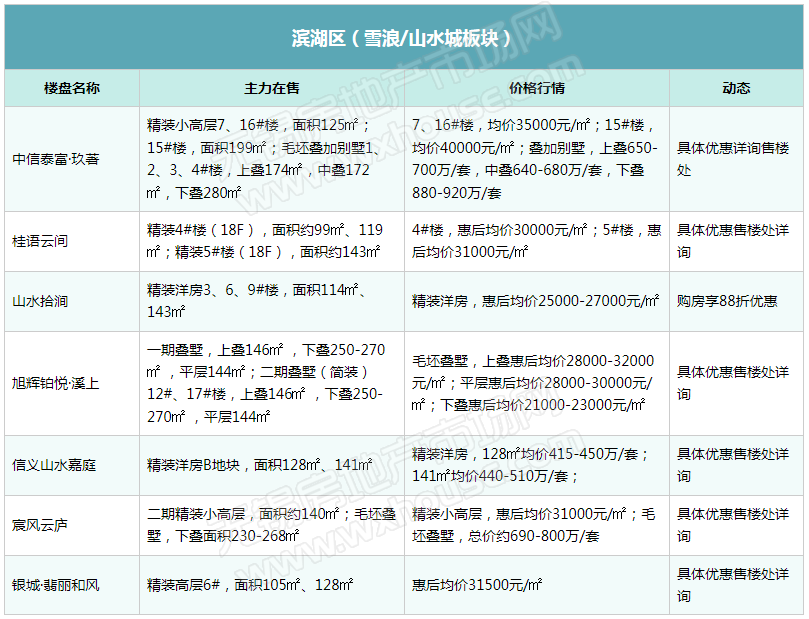Select the 山水拾涧 property name
Screen dimensions: 809x619
point(40,301)
